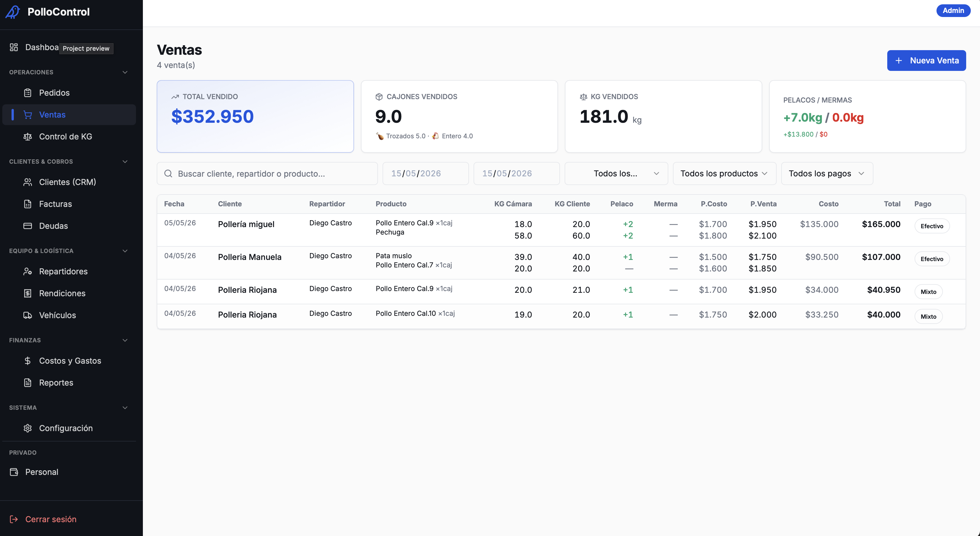Screen dimensions: 980x536
Task: Expand the 'Todos los...' filter dropdown
Action: click(616, 173)
